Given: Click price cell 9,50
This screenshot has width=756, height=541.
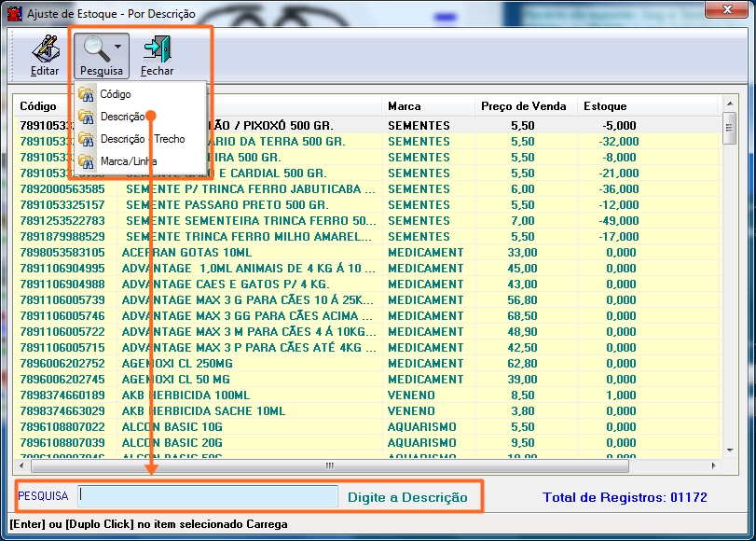Looking at the screenshot, I should click(523, 443).
